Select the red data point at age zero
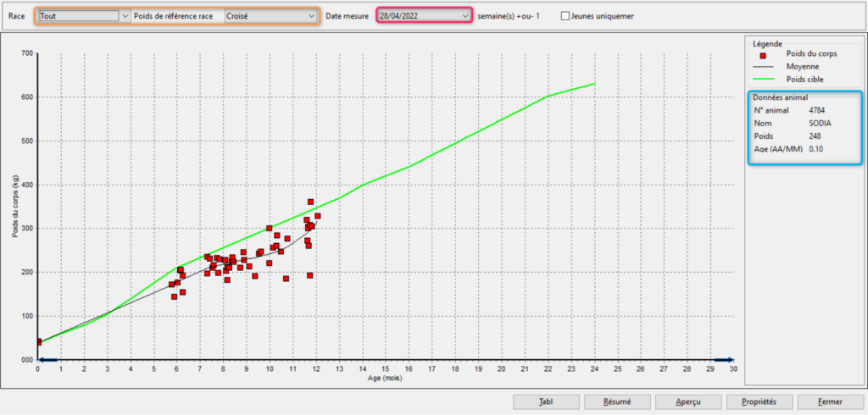This screenshot has width=868, height=415. tap(38, 341)
